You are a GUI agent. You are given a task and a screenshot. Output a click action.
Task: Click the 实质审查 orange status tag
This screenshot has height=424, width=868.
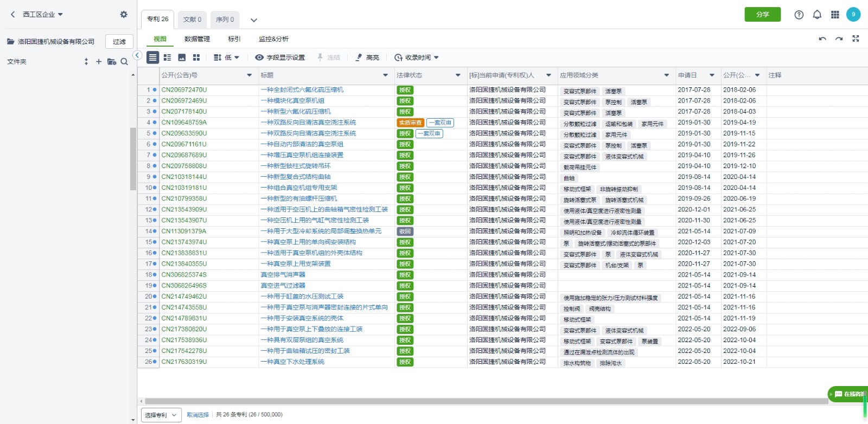(x=410, y=123)
